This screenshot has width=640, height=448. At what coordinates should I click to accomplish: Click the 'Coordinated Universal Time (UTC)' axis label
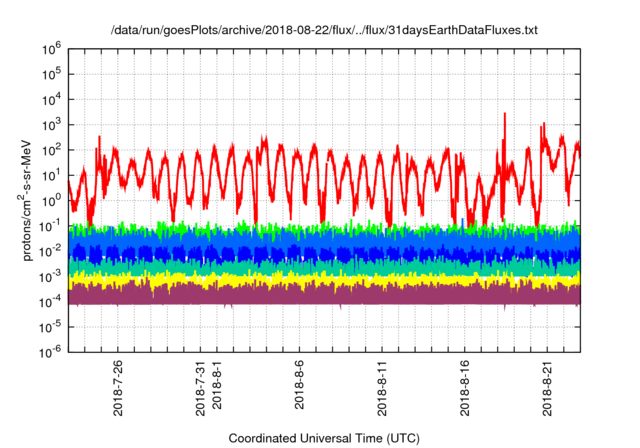point(323,438)
